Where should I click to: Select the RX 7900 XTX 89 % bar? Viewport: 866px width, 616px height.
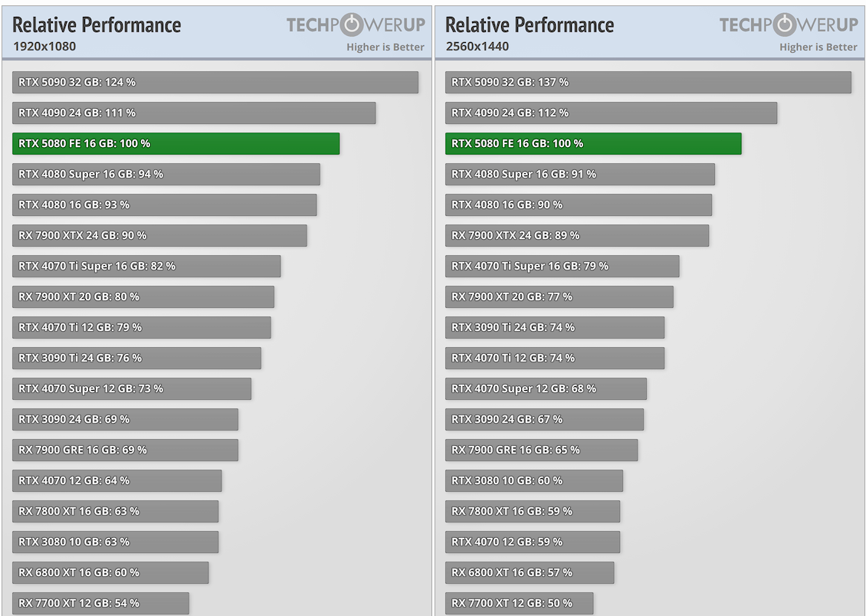click(576, 235)
